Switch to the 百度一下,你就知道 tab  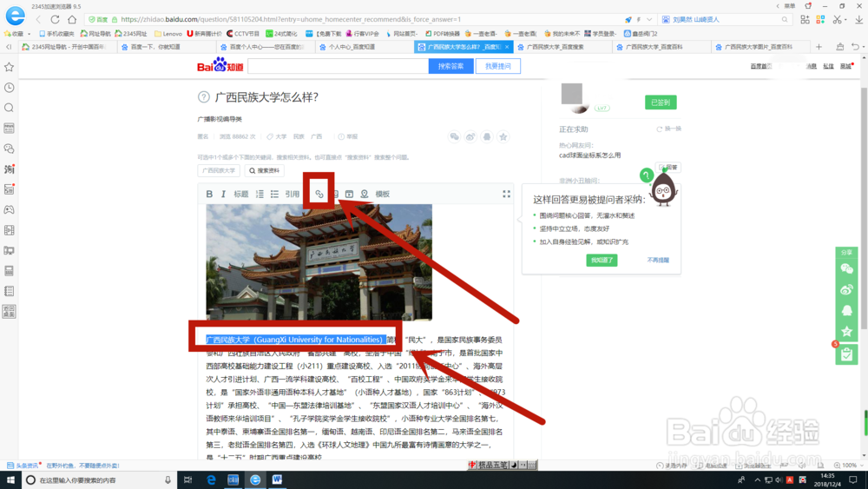coord(168,47)
